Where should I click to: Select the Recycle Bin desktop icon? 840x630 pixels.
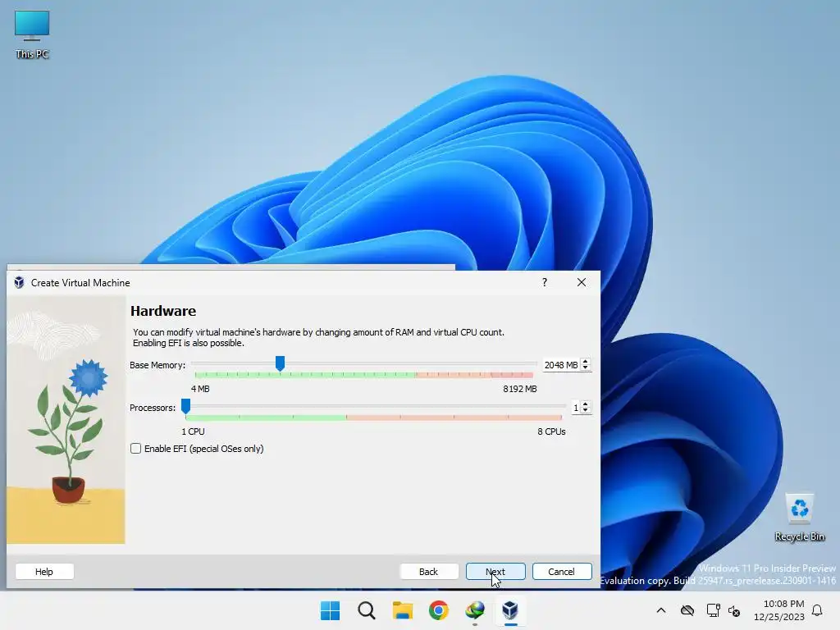799,517
